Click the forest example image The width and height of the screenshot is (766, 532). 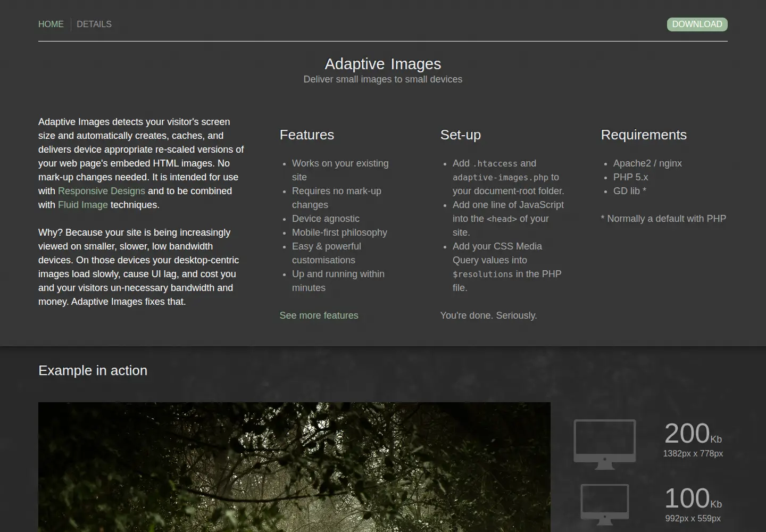[294, 467]
